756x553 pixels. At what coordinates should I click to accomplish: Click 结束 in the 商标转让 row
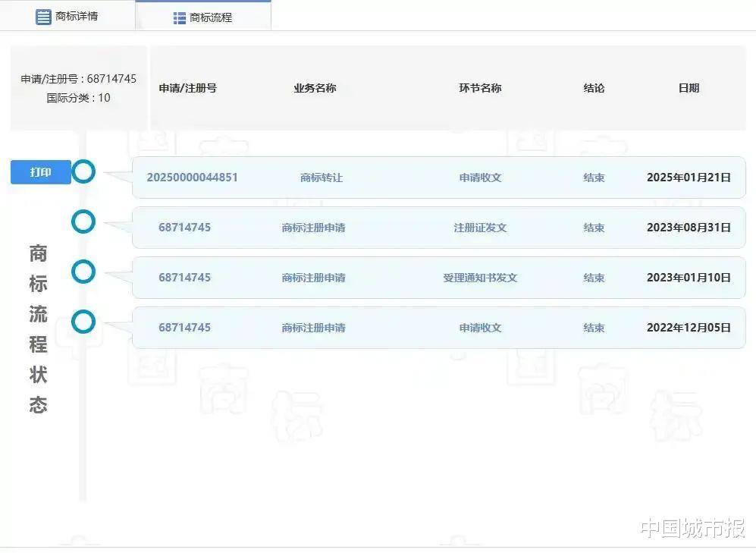594,178
